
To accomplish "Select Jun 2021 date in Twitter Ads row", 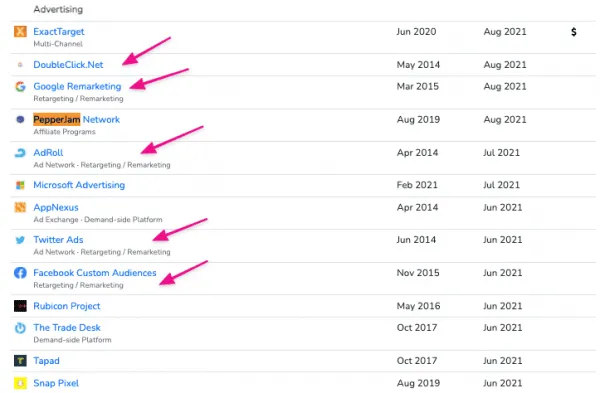I will pos(502,240).
